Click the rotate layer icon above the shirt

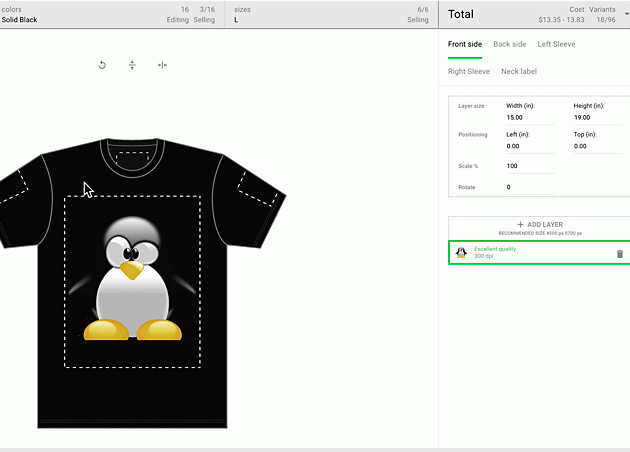click(x=102, y=65)
